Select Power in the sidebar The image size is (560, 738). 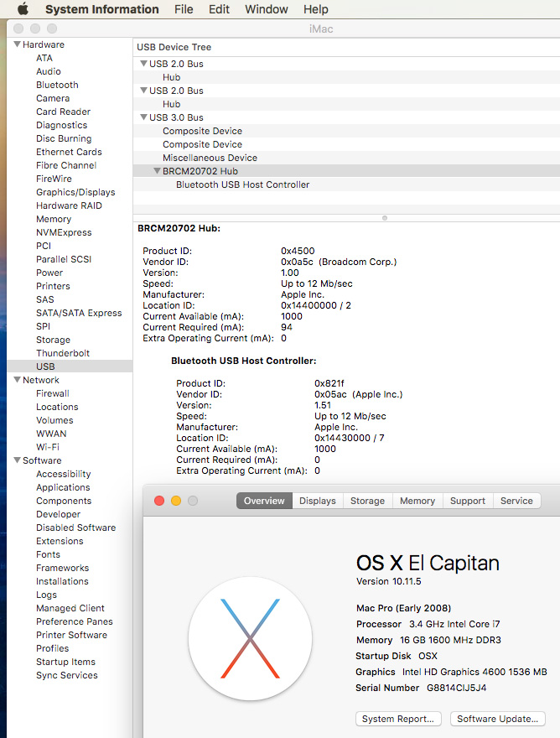coord(49,273)
